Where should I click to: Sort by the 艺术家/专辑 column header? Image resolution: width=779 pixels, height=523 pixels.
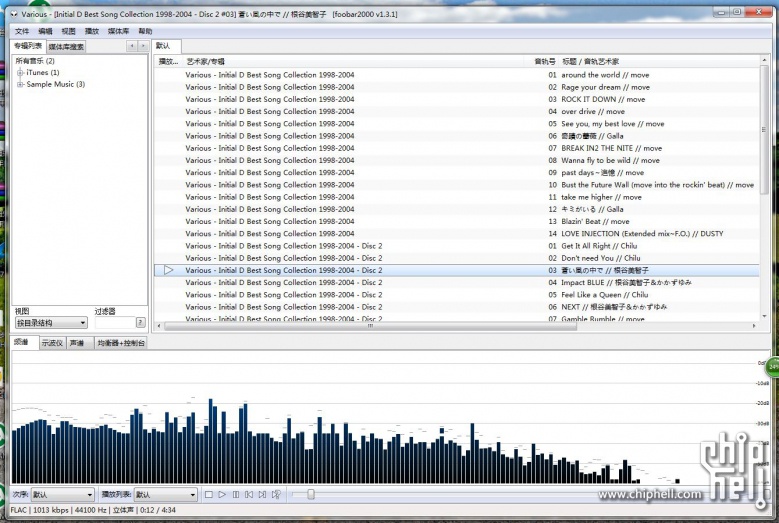click(354, 62)
